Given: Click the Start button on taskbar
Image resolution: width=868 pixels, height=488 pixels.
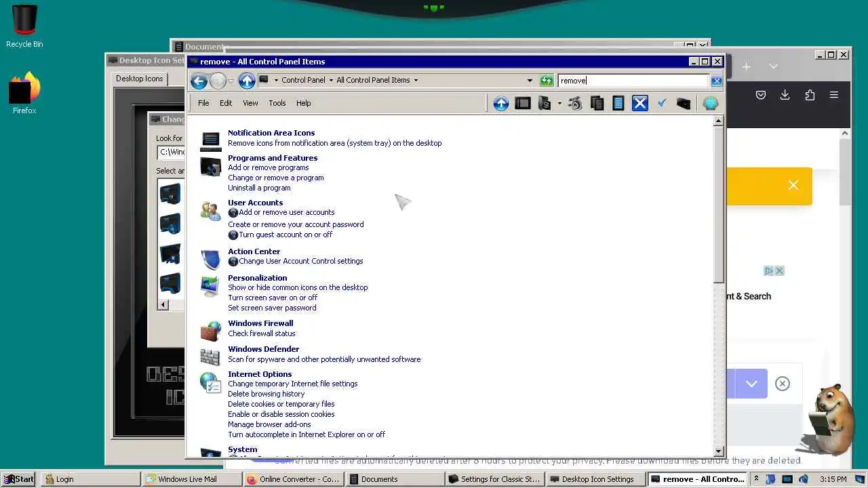Looking at the screenshot, I should click(19, 479).
